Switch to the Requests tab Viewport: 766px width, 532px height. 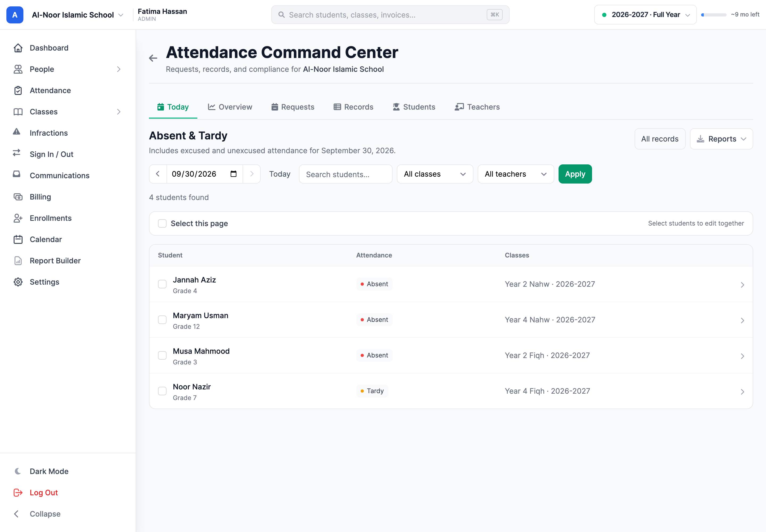(293, 107)
